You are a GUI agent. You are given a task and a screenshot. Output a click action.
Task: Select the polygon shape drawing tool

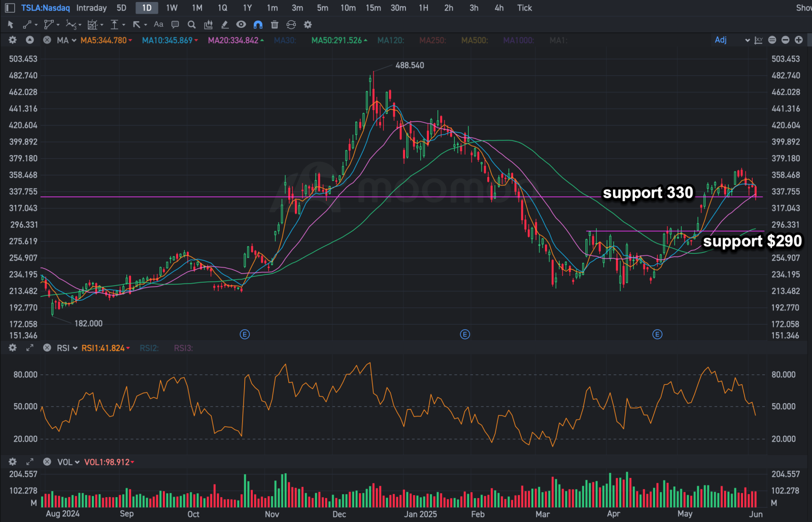tap(49, 24)
